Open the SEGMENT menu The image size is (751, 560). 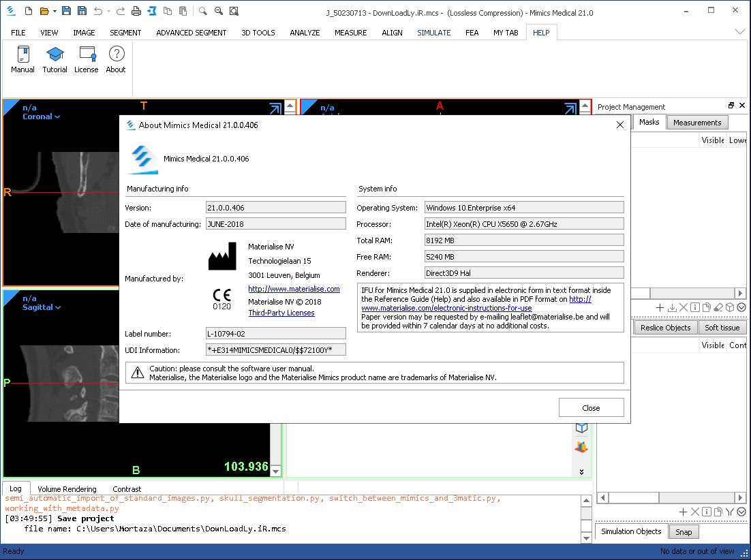click(x=125, y=32)
